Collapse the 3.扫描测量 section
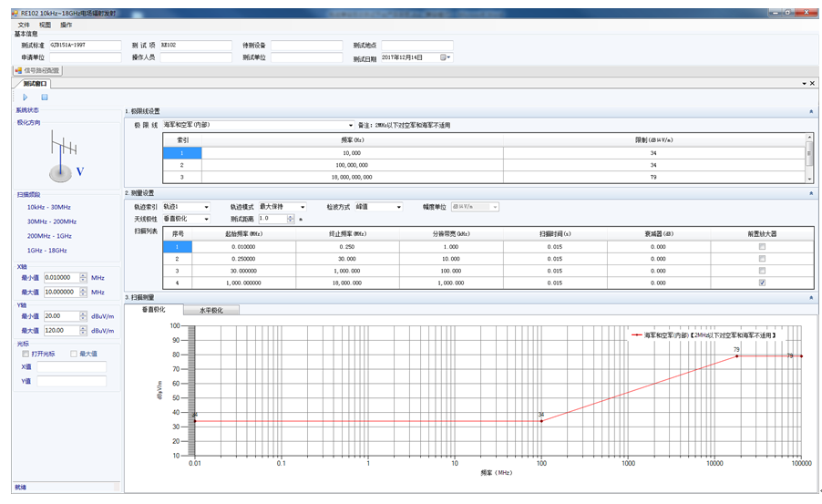This screenshot has height=504, width=822. (811, 297)
